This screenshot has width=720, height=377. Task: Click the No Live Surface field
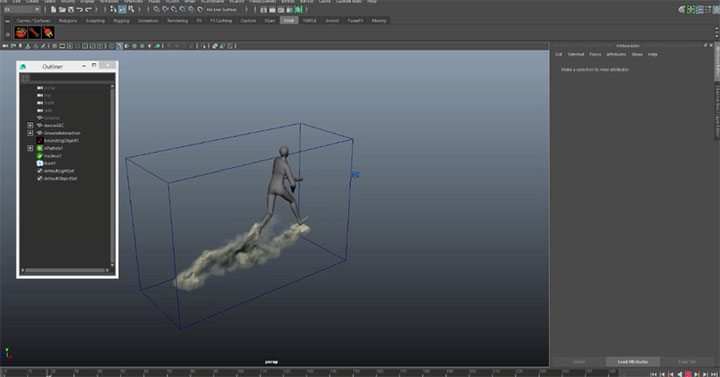point(224,10)
